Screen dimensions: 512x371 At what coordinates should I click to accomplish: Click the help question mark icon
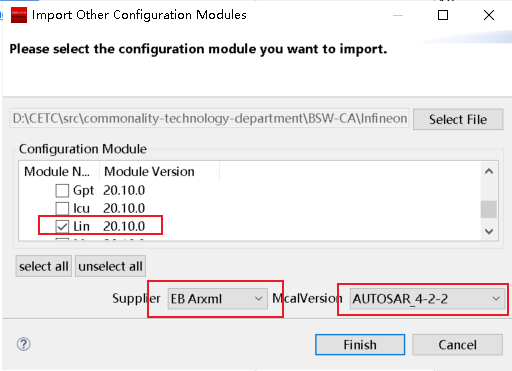(x=24, y=344)
